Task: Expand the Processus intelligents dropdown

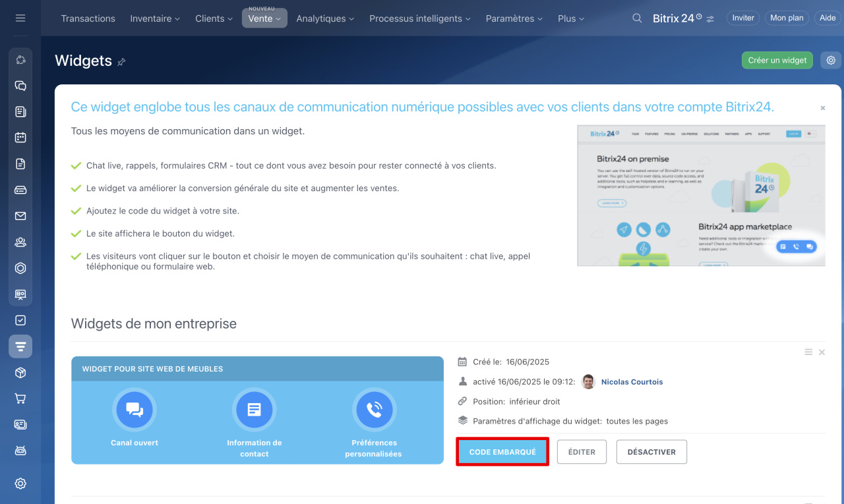Action: point(420,18)
